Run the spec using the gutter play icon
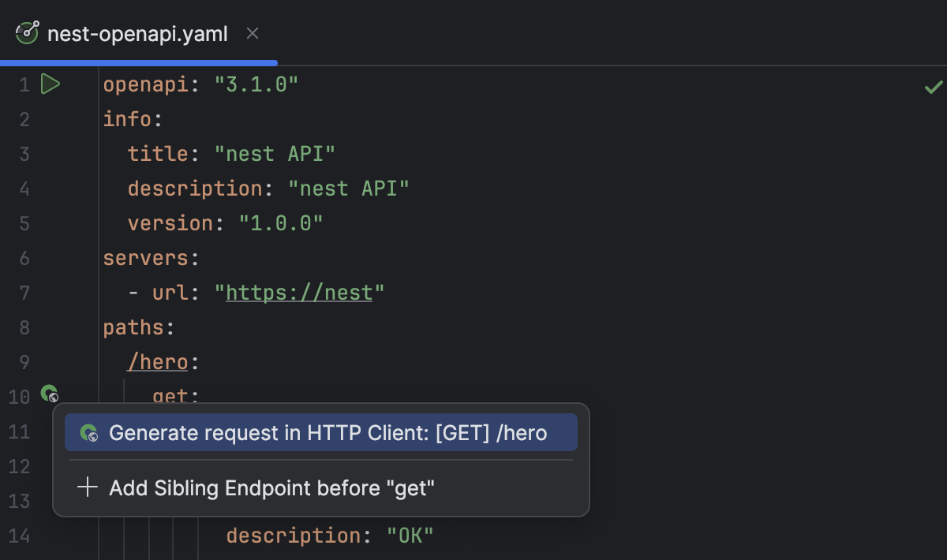Image resolution: width=947 pixels, height=560 pixels. click(x=50, y=84)
